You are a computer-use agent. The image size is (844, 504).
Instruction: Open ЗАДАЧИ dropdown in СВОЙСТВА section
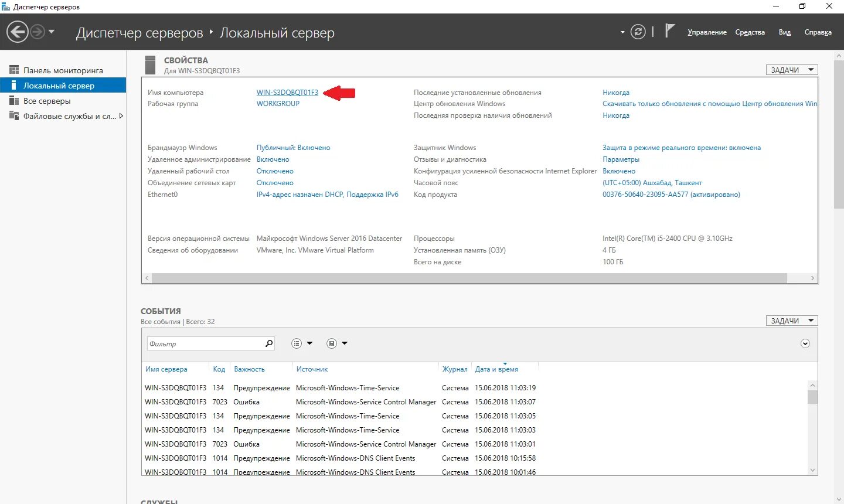(x=792, y=70)
